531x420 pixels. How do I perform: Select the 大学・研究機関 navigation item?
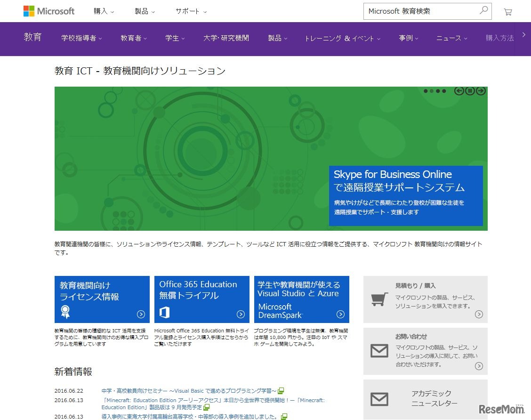click(x=226, y=39)
